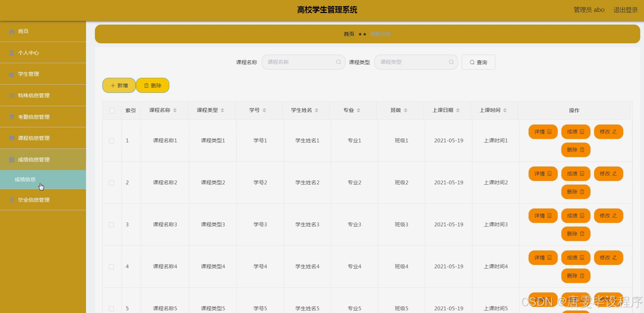The width and height of the screenshot is (644, 313).
Task: Click search icon in 课程名称 field
Action: coord(339,62)
